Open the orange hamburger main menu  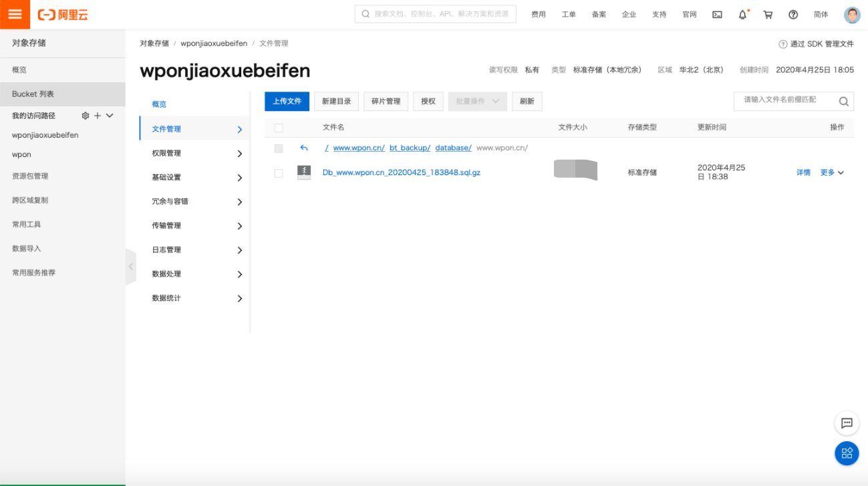pos(15,14)
